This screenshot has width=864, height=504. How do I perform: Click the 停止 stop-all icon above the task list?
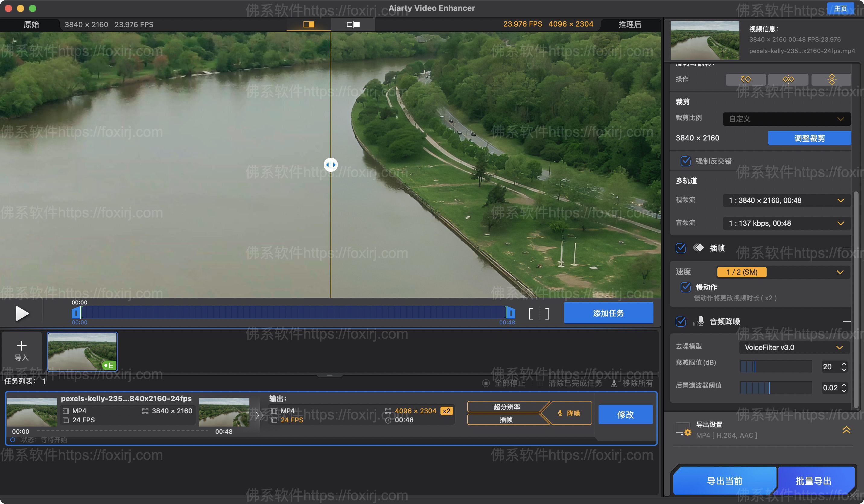point(486,383)
